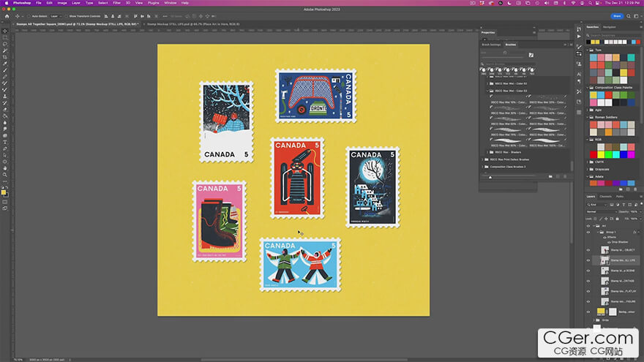Click the delete swatch trash icon
The image size is (644, 362).
click(635, 189)
